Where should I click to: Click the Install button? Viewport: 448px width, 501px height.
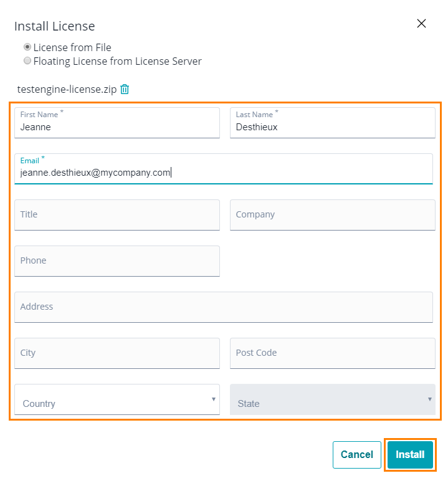tap(410, 454)
